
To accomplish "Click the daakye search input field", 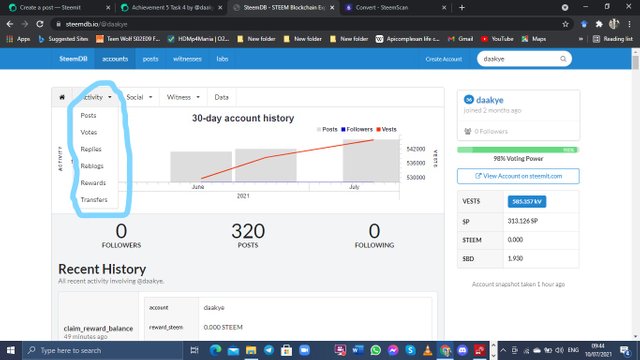I will pos(524,59).
